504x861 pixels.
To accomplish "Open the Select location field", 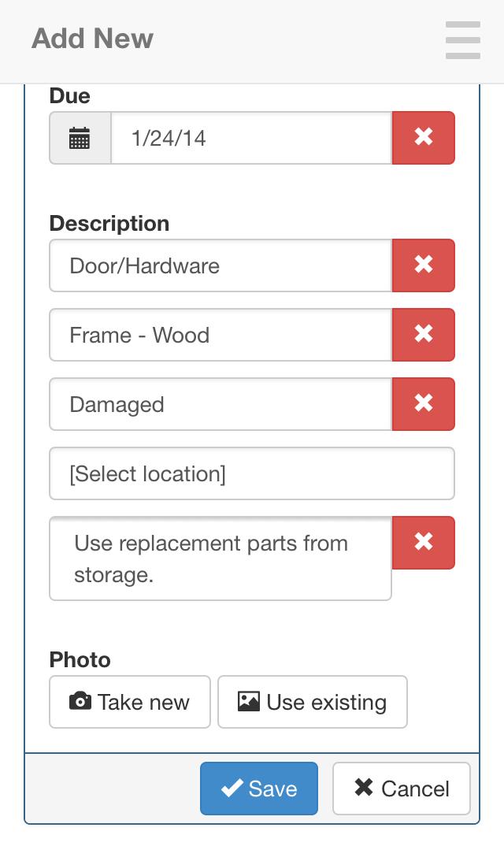I will (x=252, y=473).
